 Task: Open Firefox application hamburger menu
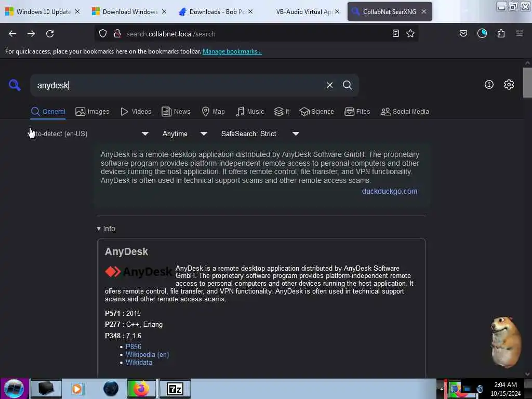coord(520,33)
